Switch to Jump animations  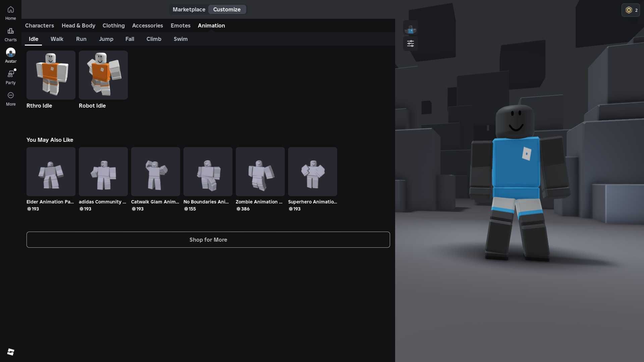[x=106, y=39]
